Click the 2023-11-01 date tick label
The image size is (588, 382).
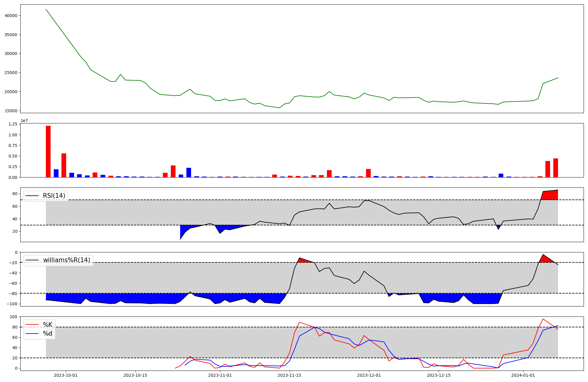coord(220,375)
